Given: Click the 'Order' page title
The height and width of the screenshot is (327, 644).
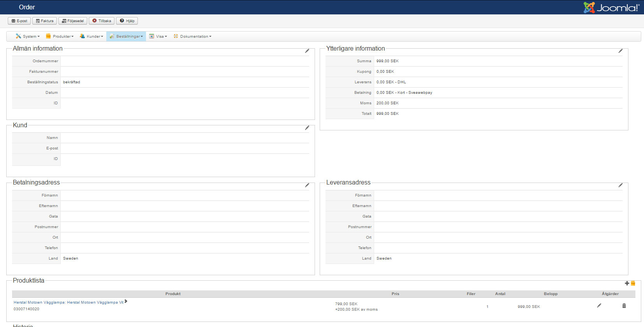Looking at the screenshot, I should (x=27, y=7).
